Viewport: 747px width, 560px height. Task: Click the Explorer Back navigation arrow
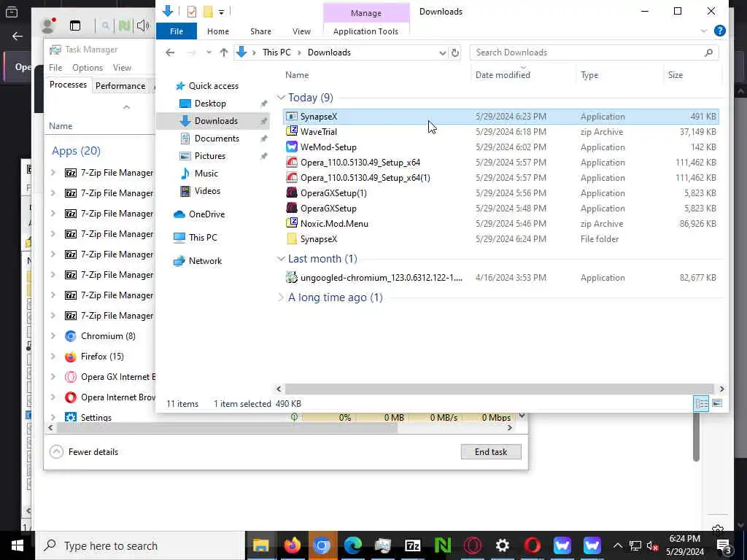pos(170,52)
